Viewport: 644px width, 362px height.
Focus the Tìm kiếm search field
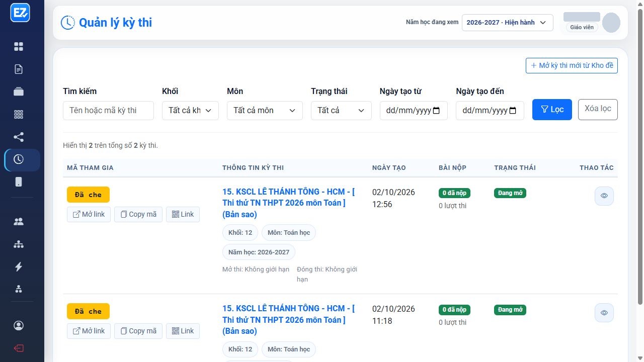point(108,111)
